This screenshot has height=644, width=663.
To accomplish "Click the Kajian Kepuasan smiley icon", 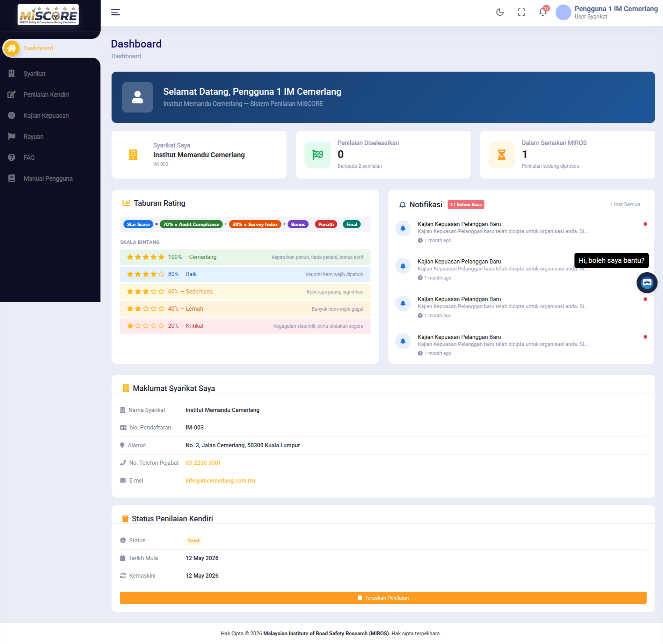I will click(x=12, y=115).
